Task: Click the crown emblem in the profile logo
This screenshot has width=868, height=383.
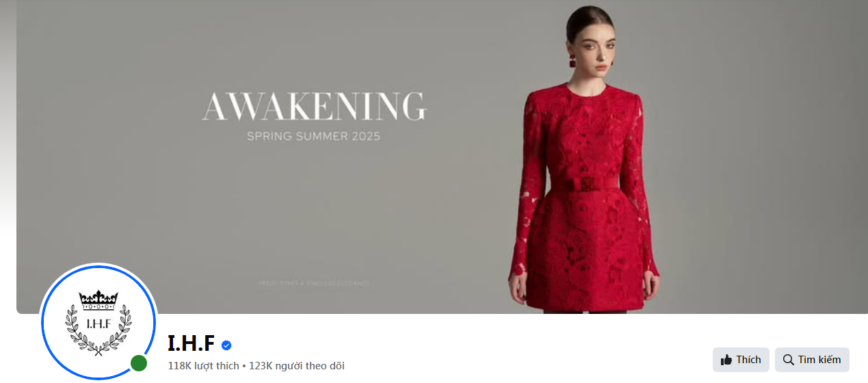Action: point(98,299)
